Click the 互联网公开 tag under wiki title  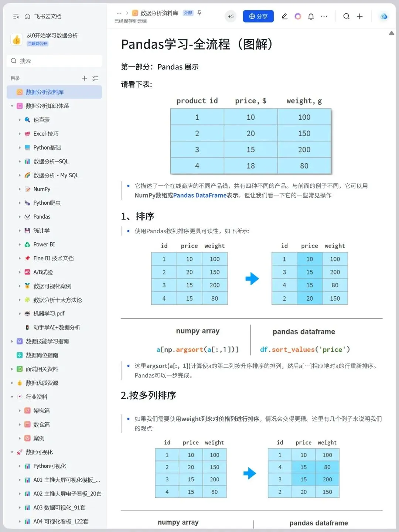(x=38, y=44)
